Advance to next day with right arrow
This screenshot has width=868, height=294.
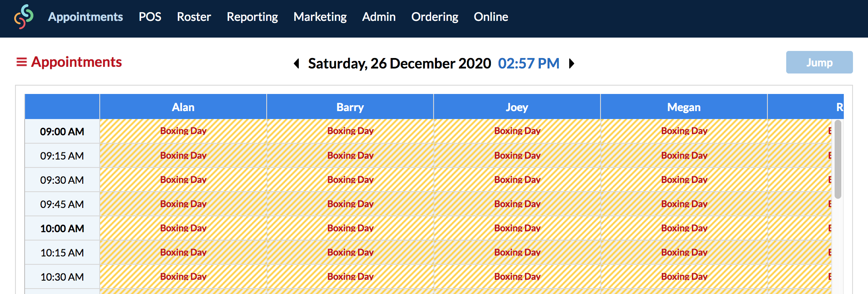[x=572, y=63]
